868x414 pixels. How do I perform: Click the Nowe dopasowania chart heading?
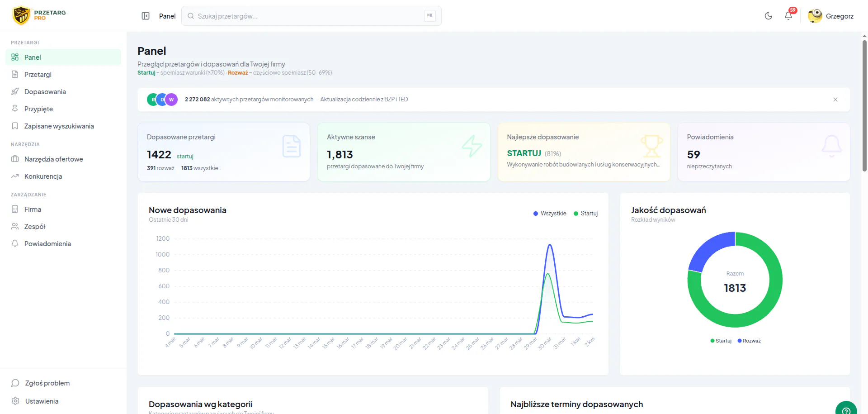(x=188, y=210)
